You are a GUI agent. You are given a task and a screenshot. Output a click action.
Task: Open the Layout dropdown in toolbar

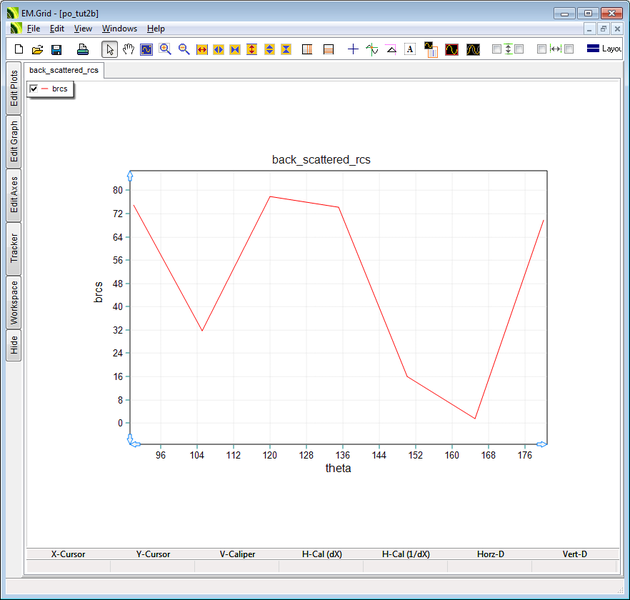click(x=605, y=49)
